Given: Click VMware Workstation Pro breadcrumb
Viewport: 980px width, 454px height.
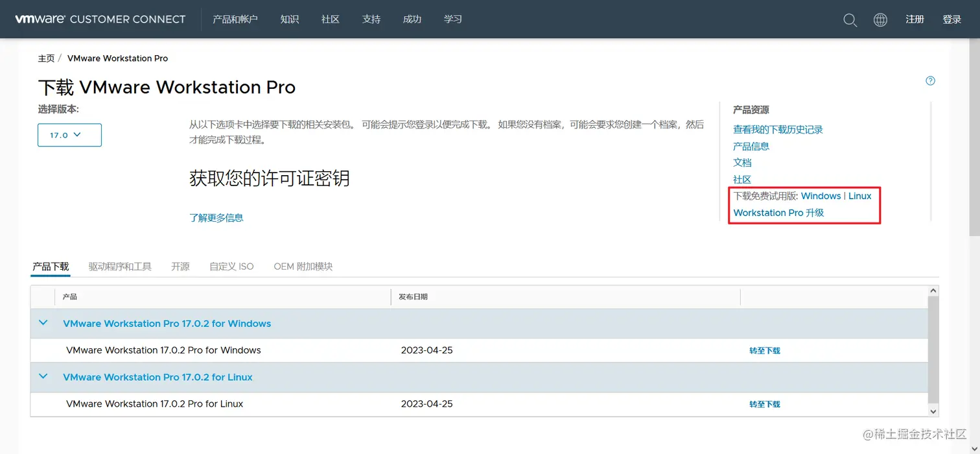Looking at the screenshot, I should (117, 58).
